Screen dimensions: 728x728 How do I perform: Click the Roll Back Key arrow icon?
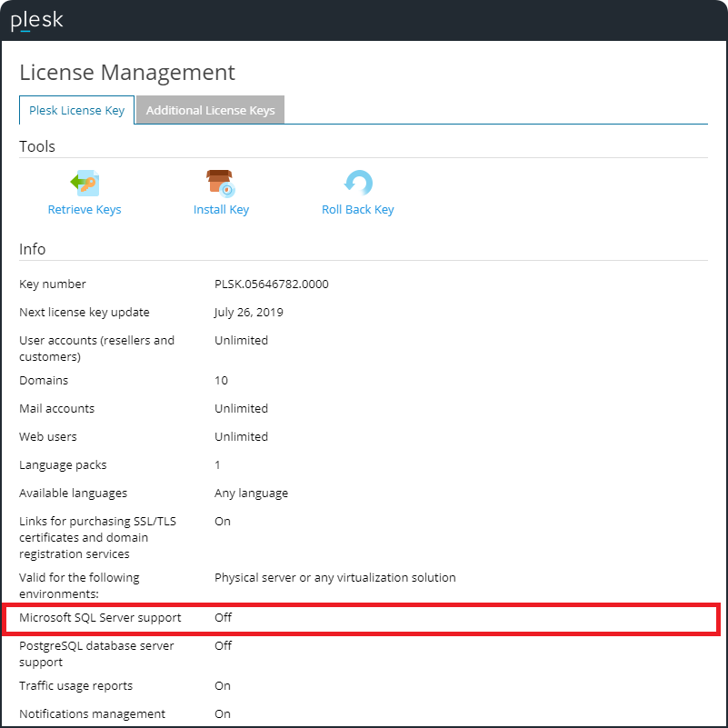[358, 184]
